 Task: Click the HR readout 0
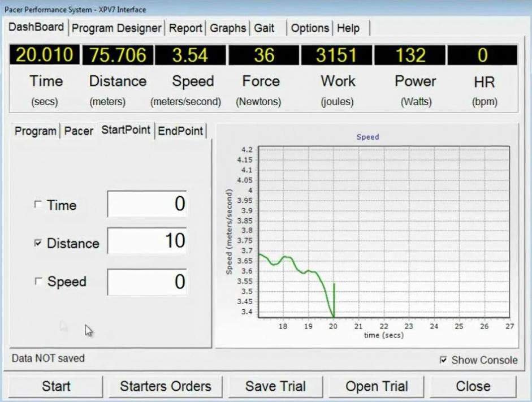point(482,55)
